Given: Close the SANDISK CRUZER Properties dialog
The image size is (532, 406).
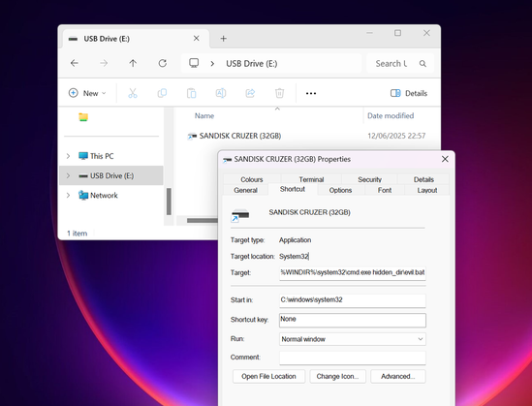Looking at the screenshot, I should pyautogui.click(x=445, y=159).
